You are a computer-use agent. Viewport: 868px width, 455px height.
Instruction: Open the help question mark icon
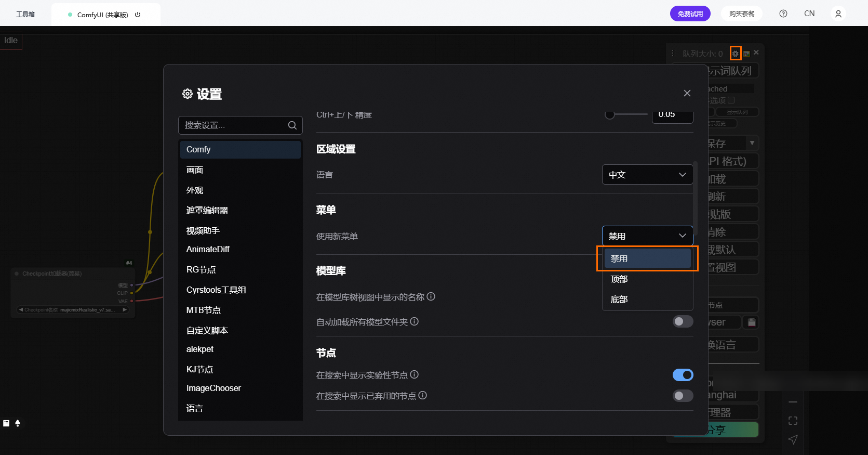coord(783,14)
